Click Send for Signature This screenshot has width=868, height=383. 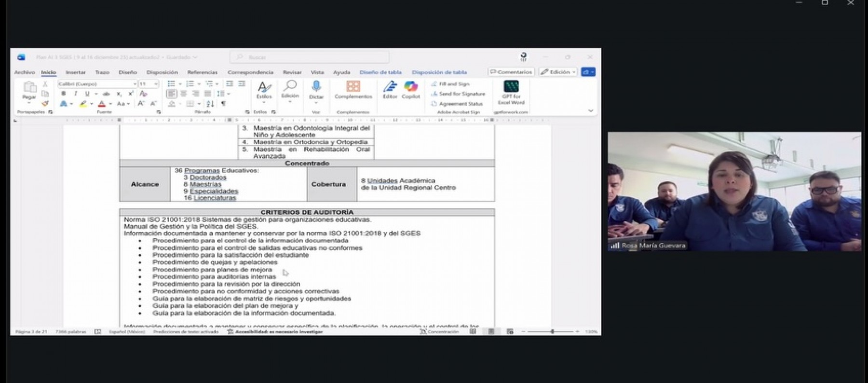pyautogui.click(x=458, y=94)
